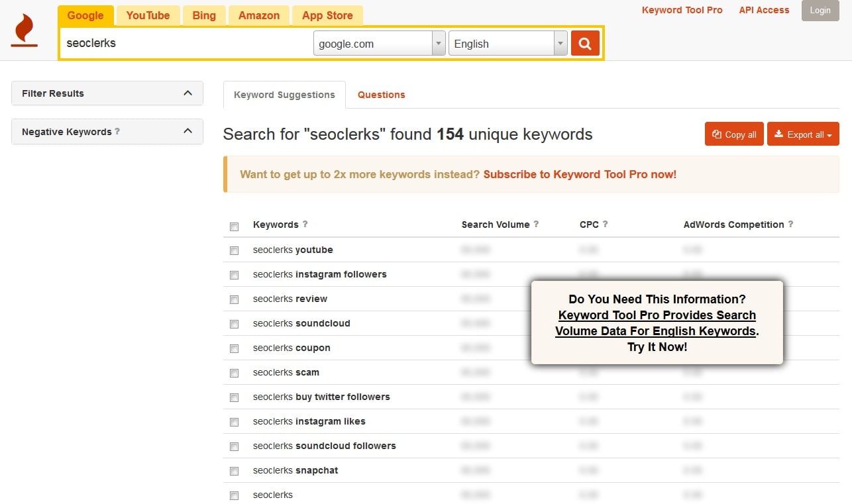Click the keyword seoclerks review
This screenshot has width=852, height=504.
click(290, 299)
